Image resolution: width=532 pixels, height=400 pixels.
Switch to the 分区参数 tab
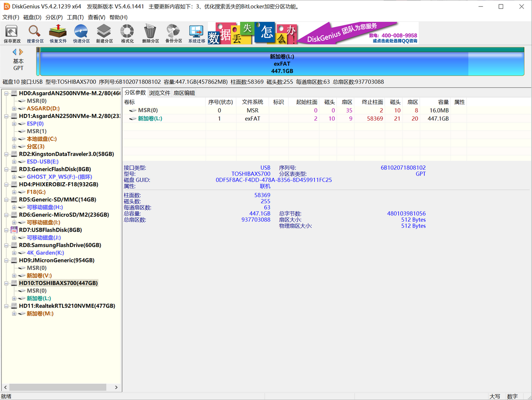[x=135, y=92]
